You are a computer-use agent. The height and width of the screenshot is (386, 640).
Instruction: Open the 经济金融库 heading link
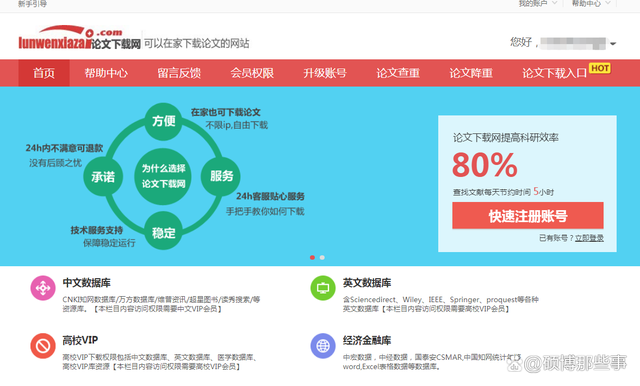click(367, 340)
